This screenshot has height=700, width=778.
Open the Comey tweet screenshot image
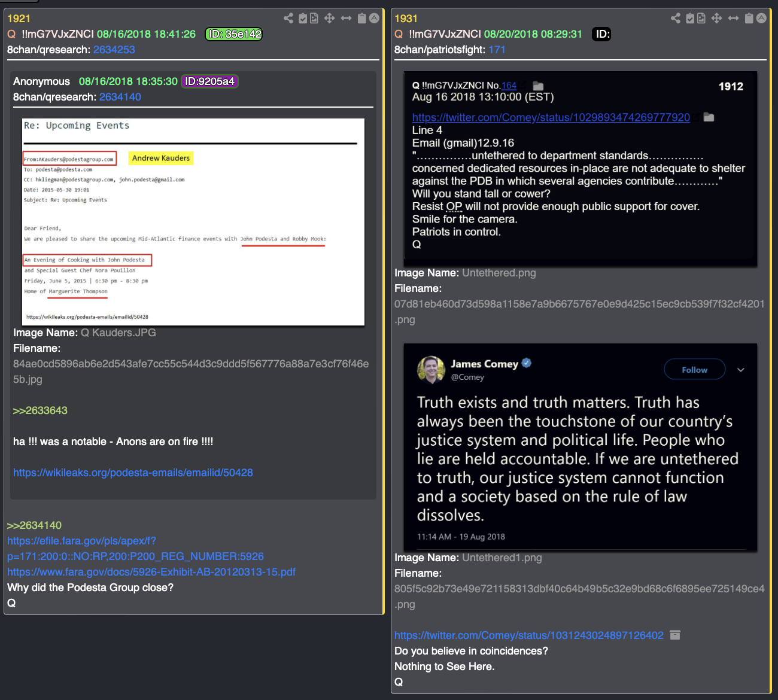coord(581,447)
